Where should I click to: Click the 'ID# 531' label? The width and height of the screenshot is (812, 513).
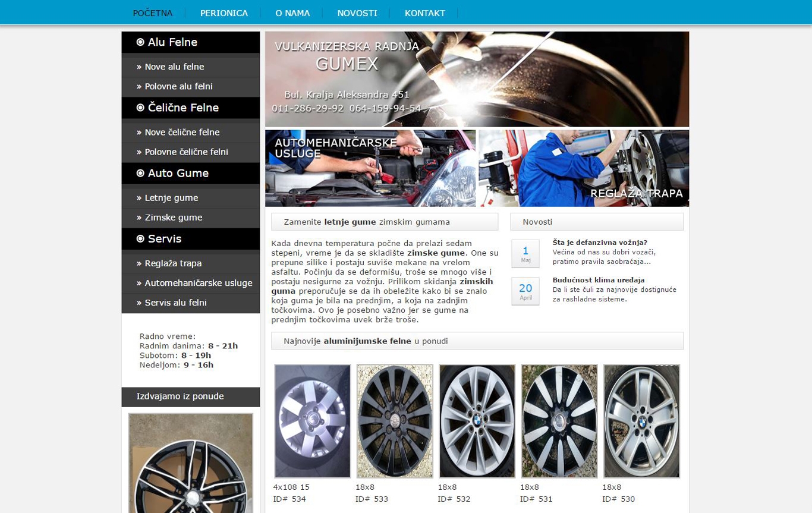coord(536,499)
